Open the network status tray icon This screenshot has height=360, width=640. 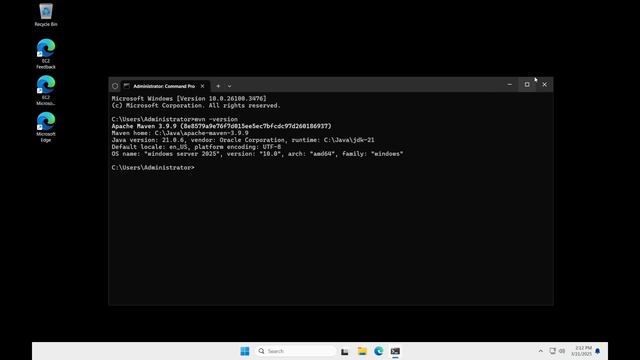tap(552, 351)
